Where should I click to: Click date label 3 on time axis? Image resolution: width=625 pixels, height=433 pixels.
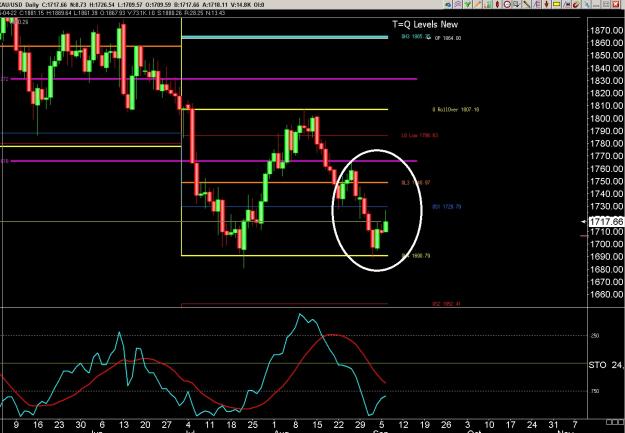(x=468, y=425)
